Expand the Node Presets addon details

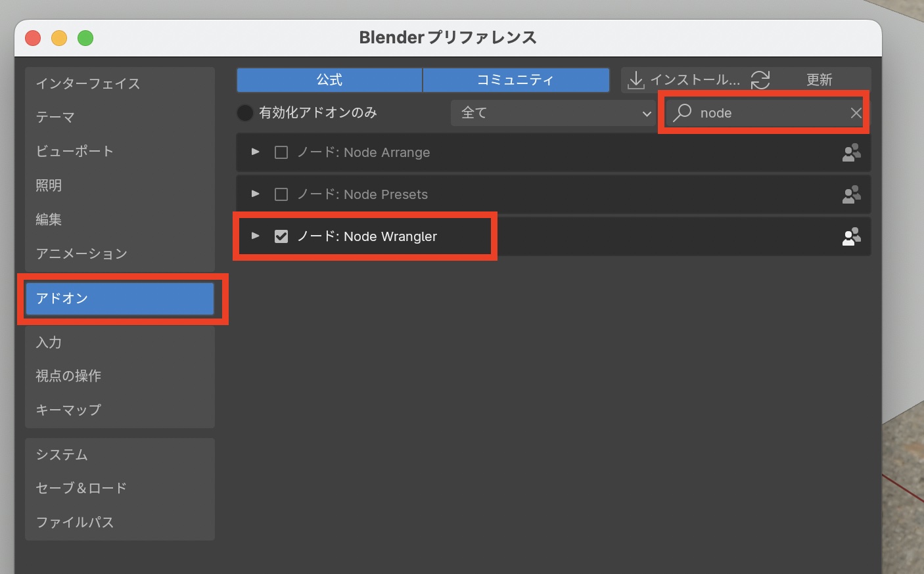click(256, 194)
